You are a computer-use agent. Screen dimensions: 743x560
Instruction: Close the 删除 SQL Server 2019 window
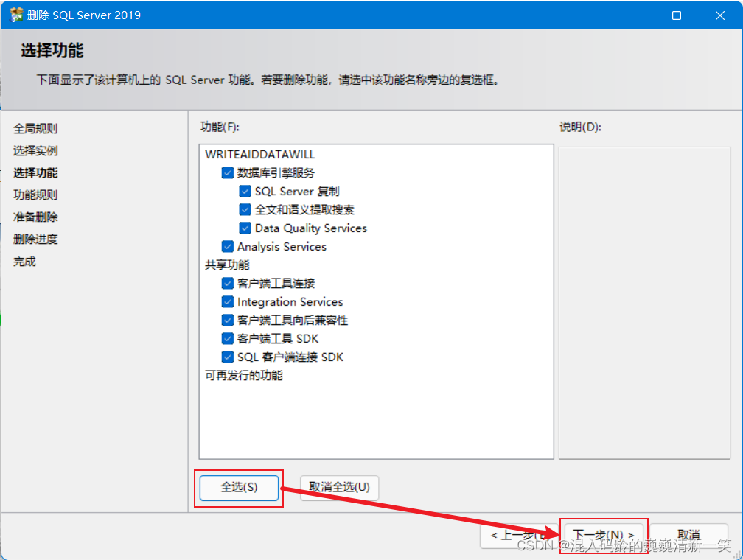pos(719,15)
